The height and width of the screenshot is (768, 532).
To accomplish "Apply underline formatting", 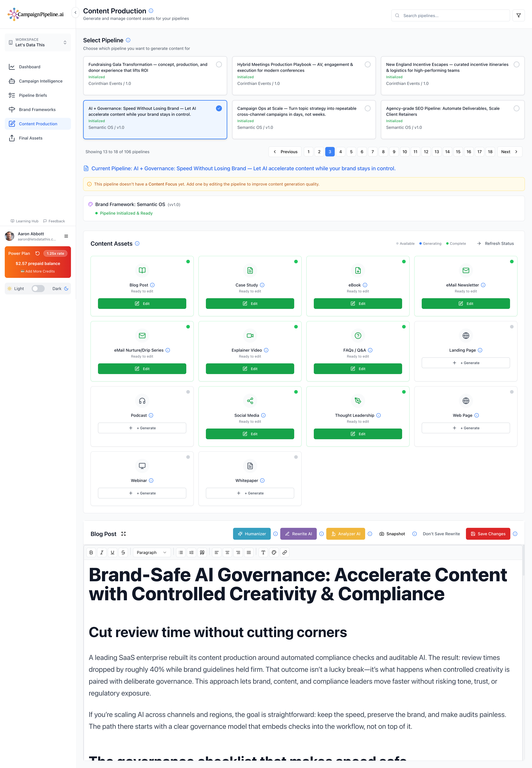I will (112, 552).
